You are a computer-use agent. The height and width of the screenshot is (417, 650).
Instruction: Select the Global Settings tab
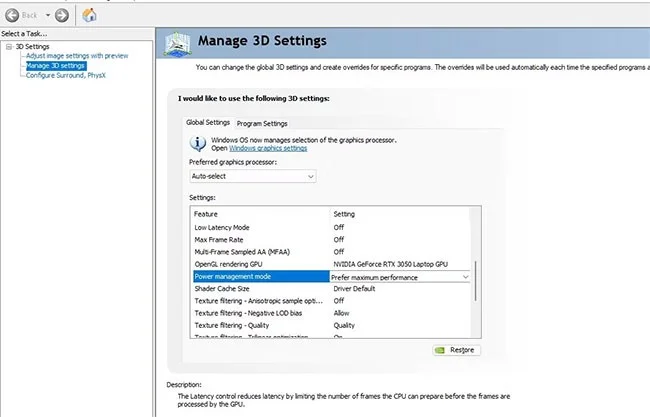208,123
